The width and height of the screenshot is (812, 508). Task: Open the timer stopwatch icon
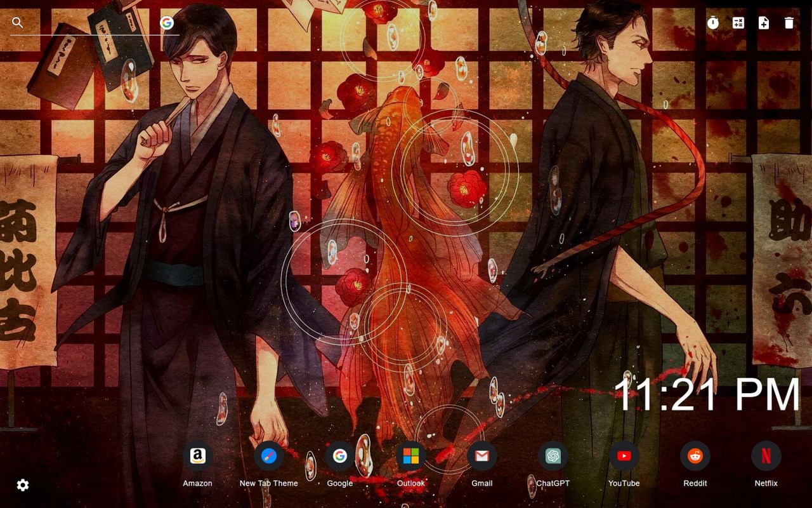713,23
